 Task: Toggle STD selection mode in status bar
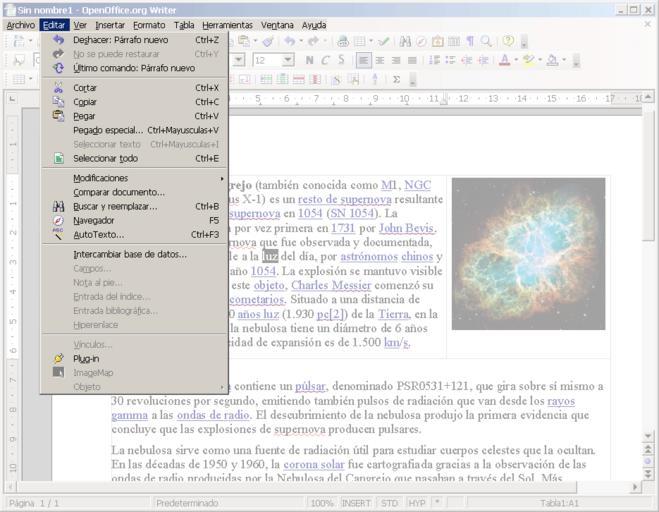tap(390, 503)
